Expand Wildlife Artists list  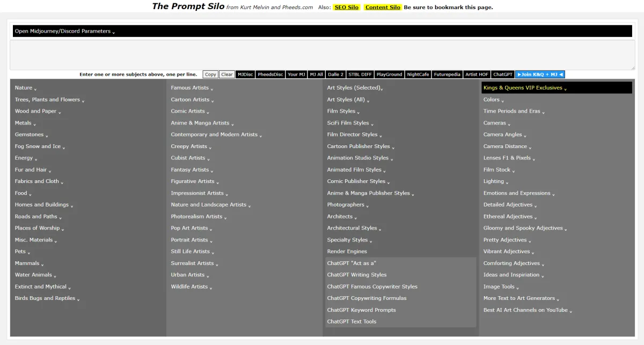tap(192, 287)
